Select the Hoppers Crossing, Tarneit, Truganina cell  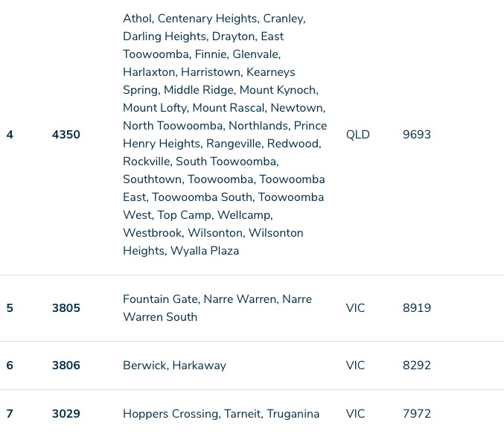point(221,414)
